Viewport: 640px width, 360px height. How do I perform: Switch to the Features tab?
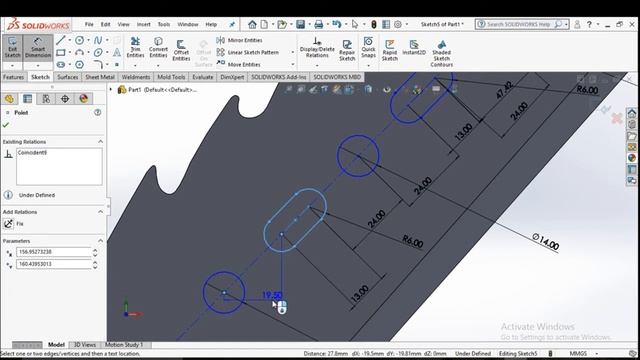[x=13, y=77]
